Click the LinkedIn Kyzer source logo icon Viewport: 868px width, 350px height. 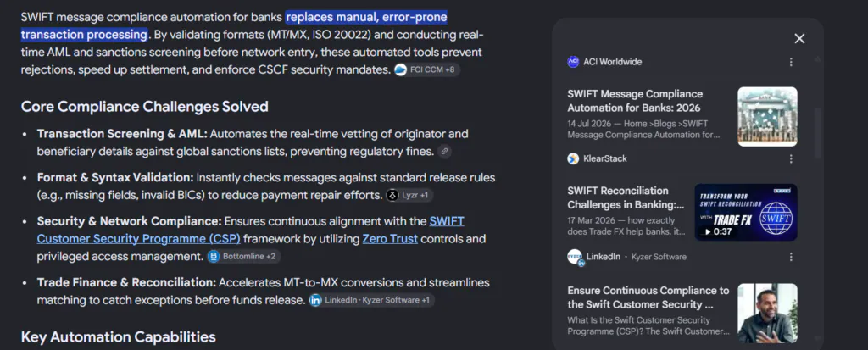point(576,257)
